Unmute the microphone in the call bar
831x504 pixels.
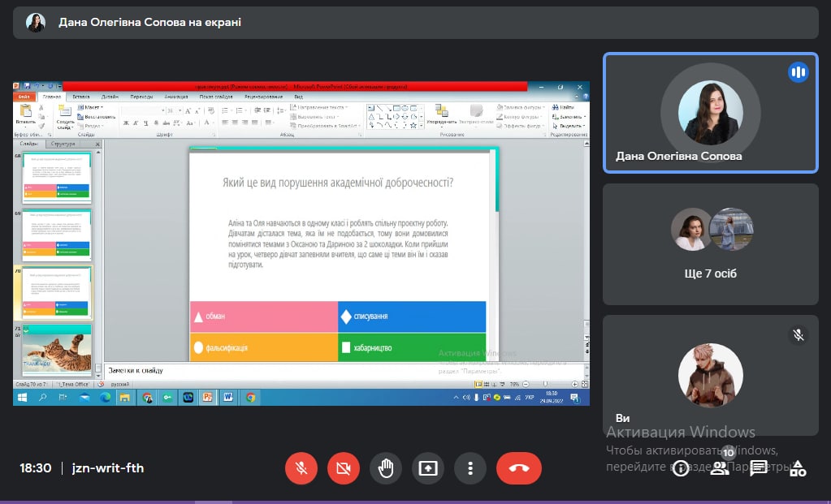(301, 468)
